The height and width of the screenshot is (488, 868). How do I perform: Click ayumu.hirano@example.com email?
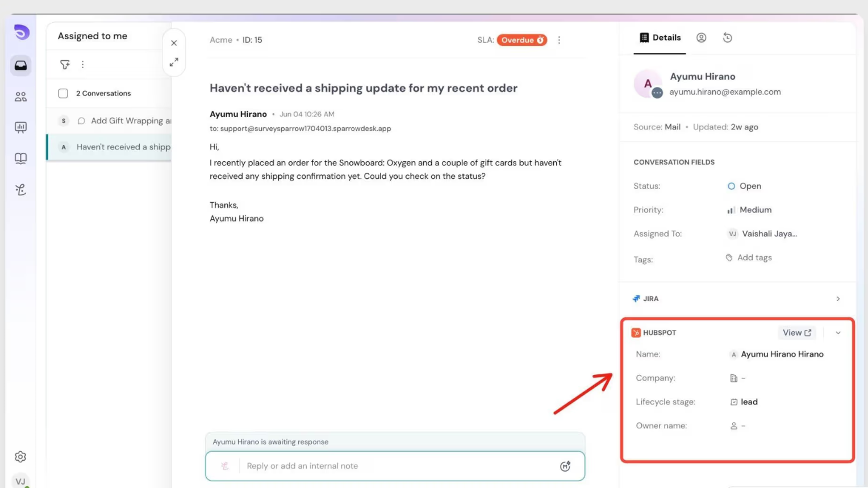(x=725, y=91)
